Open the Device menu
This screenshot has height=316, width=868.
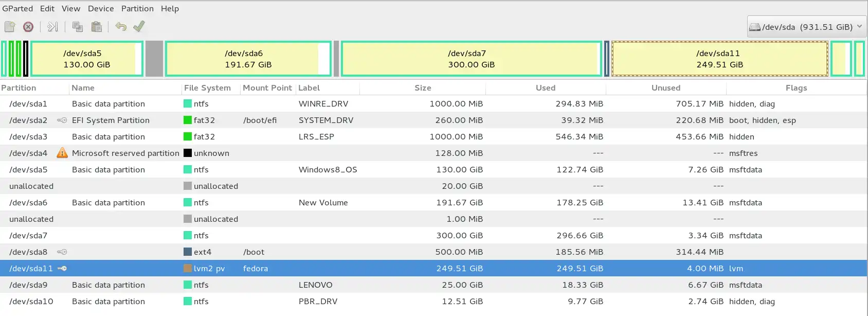point(101,9)
